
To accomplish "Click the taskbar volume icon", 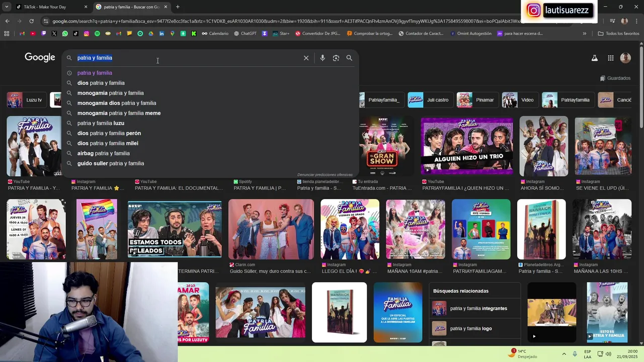I will tap(608, 354).
